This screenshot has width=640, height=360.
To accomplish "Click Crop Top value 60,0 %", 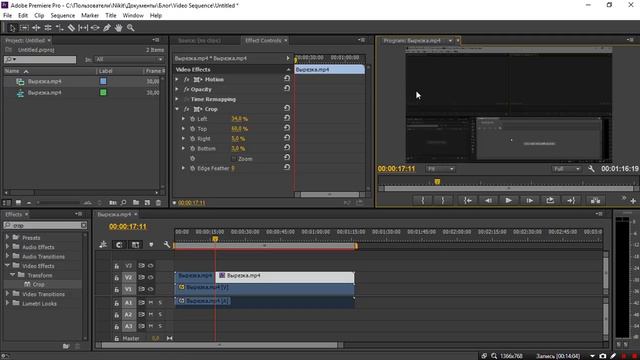I will click(x=240, y=129).
